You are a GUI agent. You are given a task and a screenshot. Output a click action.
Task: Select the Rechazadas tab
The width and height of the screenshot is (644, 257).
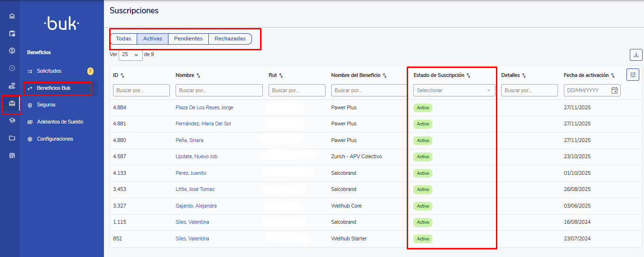230,39
